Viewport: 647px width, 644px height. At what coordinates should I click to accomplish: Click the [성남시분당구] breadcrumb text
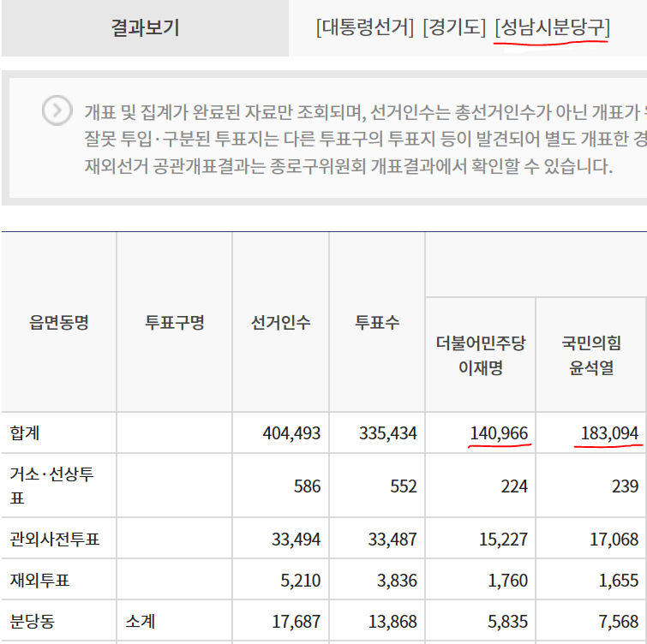(x=552, y=27)
